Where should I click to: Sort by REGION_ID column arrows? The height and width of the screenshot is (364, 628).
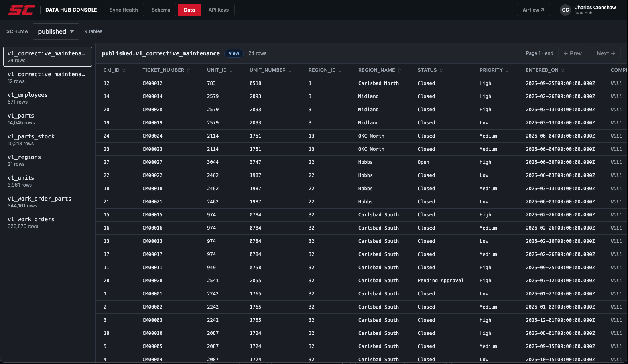pyautogui.click(x=340, y=70)
